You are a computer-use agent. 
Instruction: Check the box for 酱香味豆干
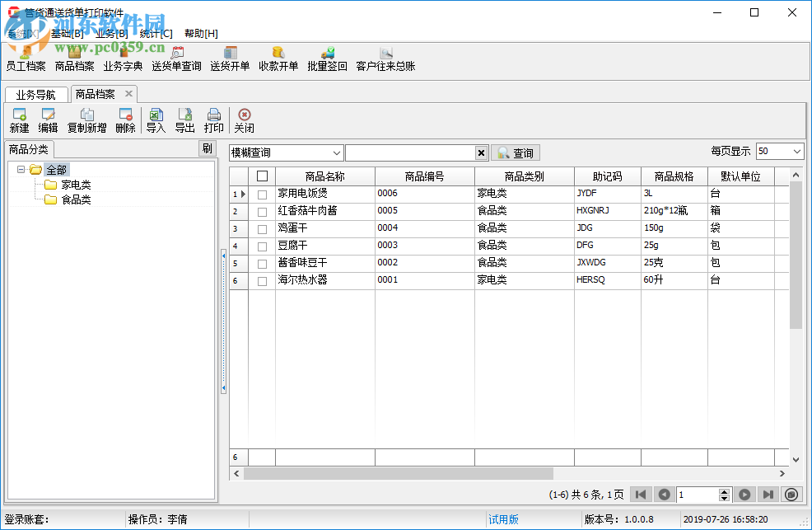[263, 264]
